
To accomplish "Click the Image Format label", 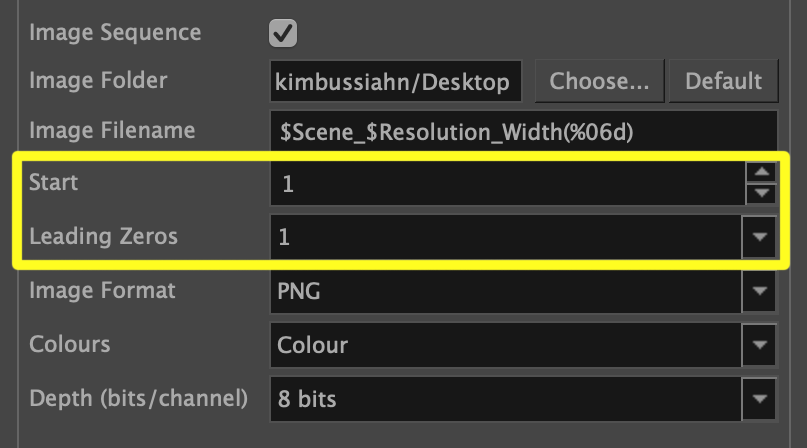I will 102,290.
